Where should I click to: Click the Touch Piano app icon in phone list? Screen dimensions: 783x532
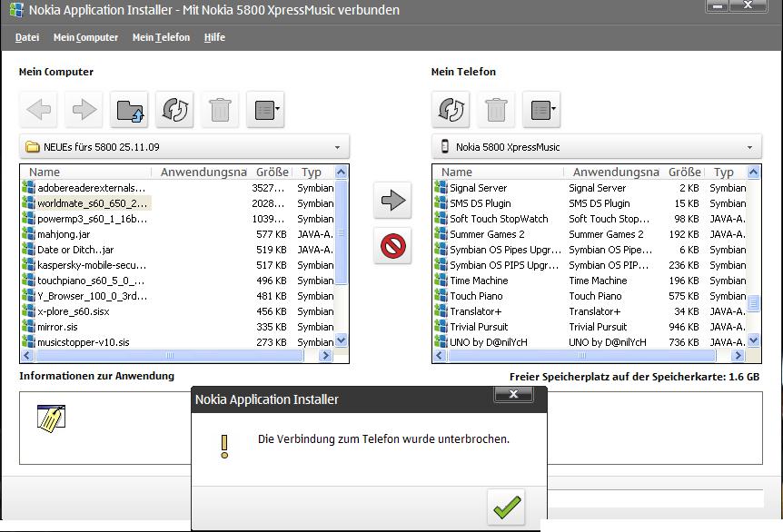(441, 296)
